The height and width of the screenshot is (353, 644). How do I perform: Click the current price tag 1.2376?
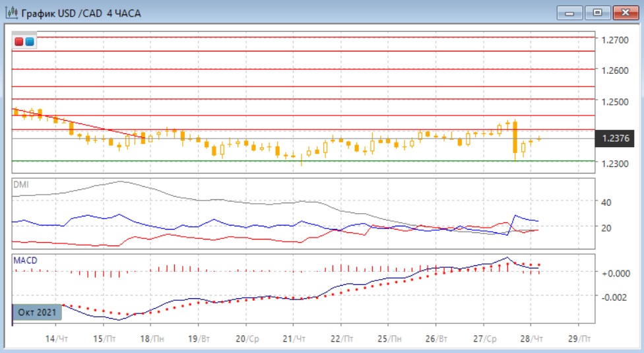[x=615, y=139]
